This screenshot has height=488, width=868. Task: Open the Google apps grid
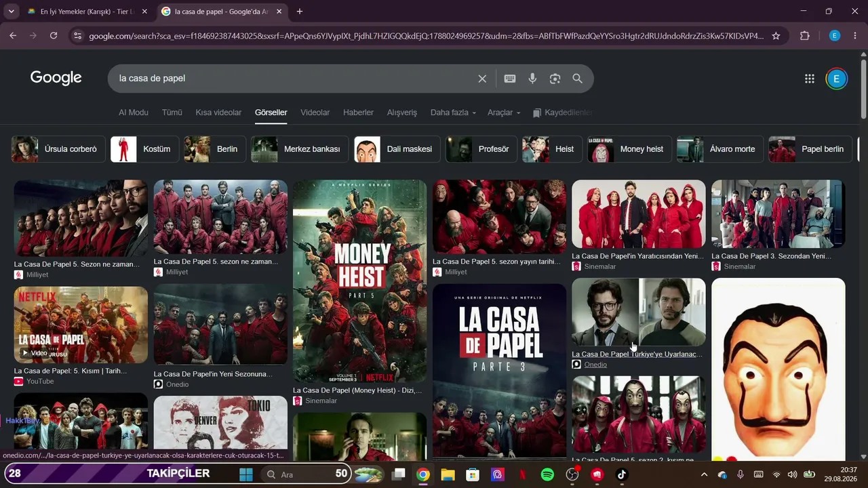point(809,79)
